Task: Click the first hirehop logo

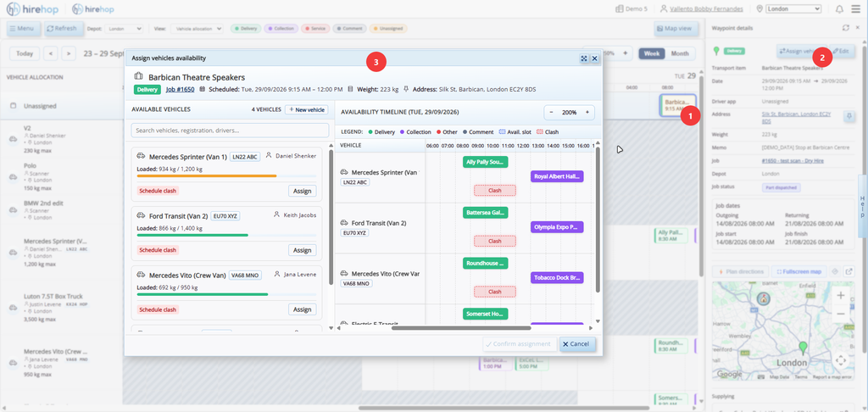Action: 31,8
